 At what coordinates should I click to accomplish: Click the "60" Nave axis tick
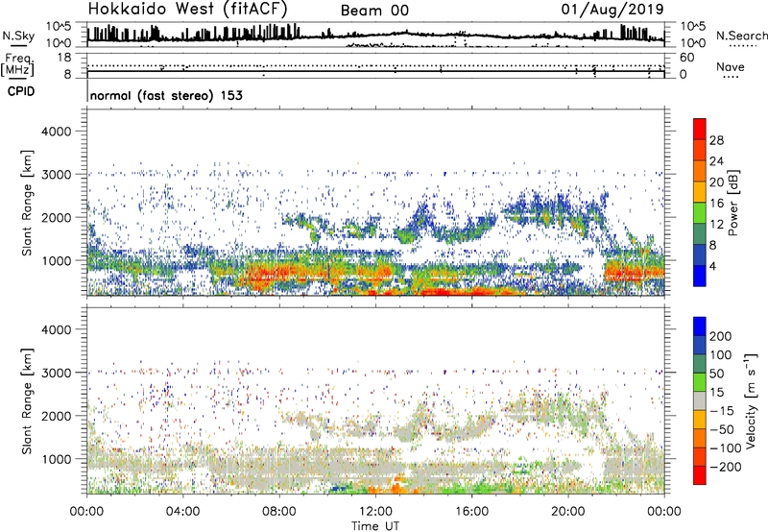[x=686, y=58]
